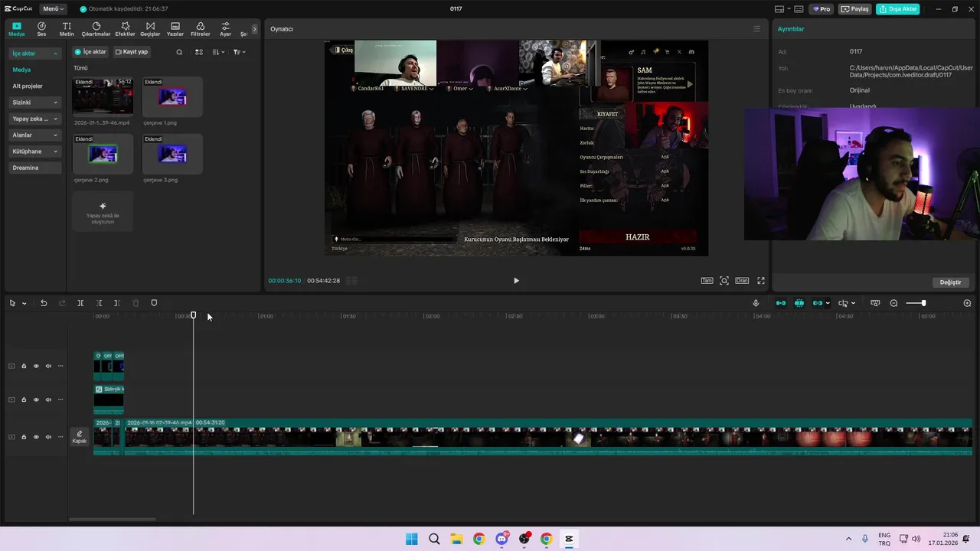Click the timeline zoom-out minus icon
Viewport: 980px width, 551px height.
tap(893, 303)
